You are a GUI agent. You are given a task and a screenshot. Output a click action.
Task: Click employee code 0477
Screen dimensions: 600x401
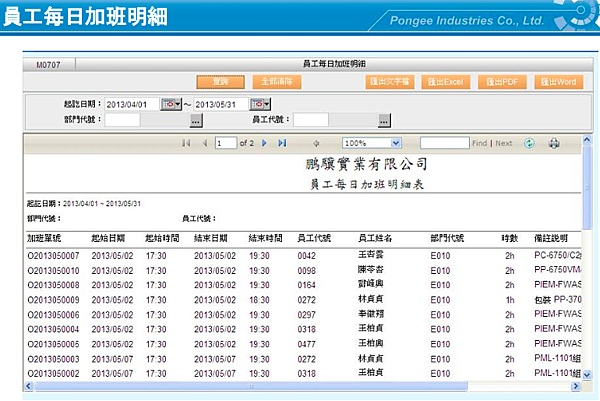pos(307,344)
